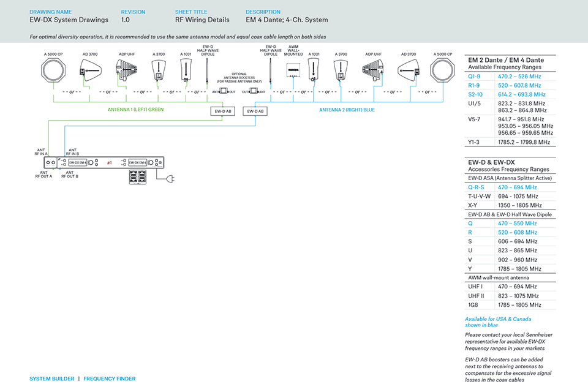Select the text EM 4 Dante; 4-Ch. System
Image resolution: width=588 pixels, height=392 pixels.
287,20
